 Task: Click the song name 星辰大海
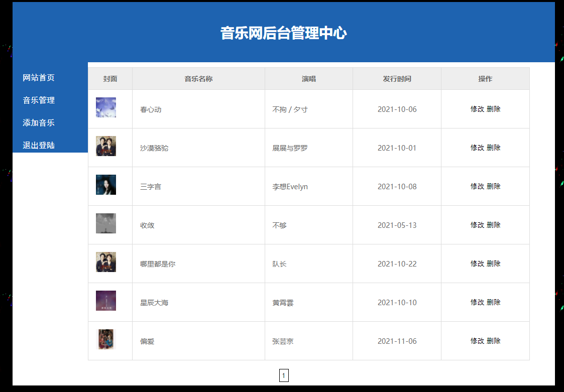[154, 303]
